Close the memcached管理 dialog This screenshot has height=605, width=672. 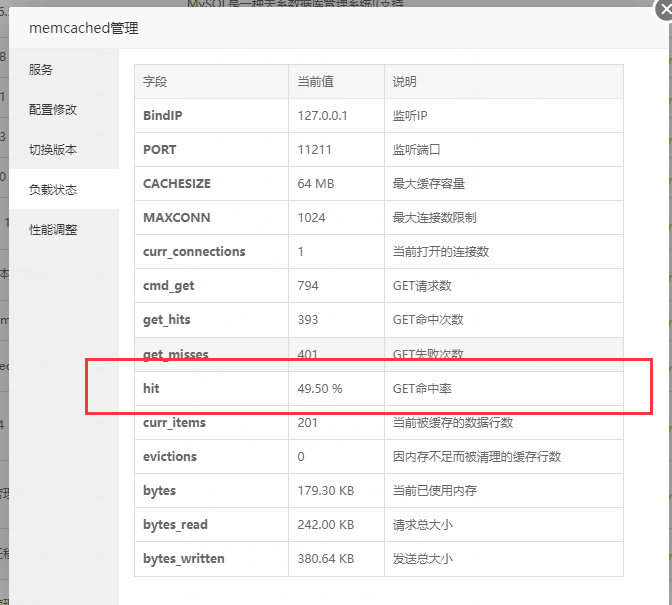(x=664, y=10)
